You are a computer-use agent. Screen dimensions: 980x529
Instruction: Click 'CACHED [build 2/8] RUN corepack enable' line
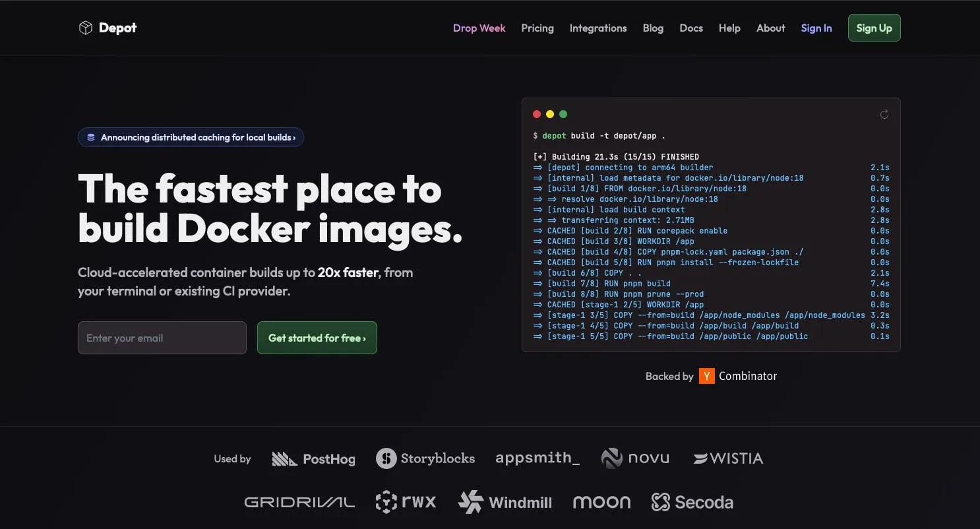pos(630,231)
